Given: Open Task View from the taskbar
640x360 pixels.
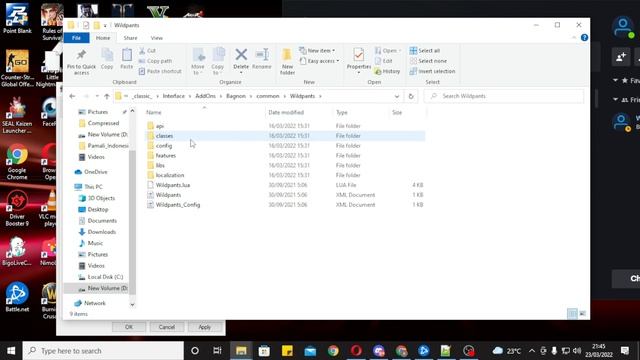Looking at the screenshot, I should coord(217,351).
